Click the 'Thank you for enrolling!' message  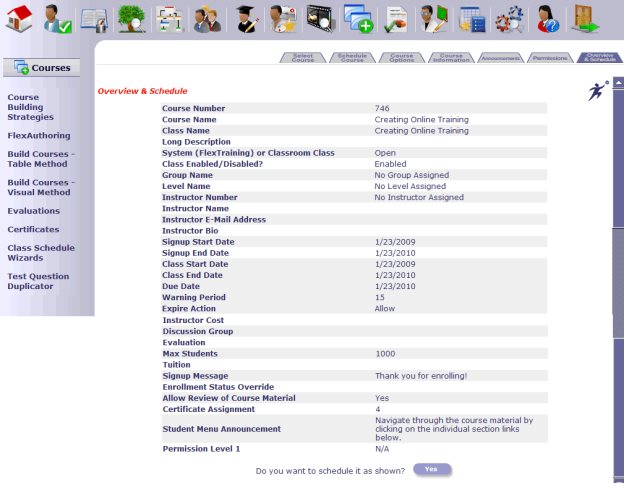(421, 376)
